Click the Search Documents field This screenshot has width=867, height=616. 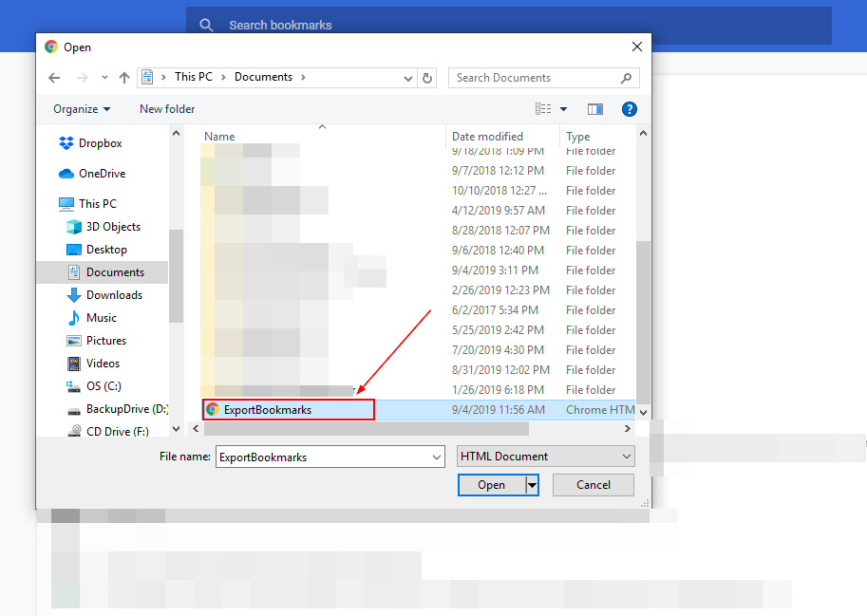(544, 78)
